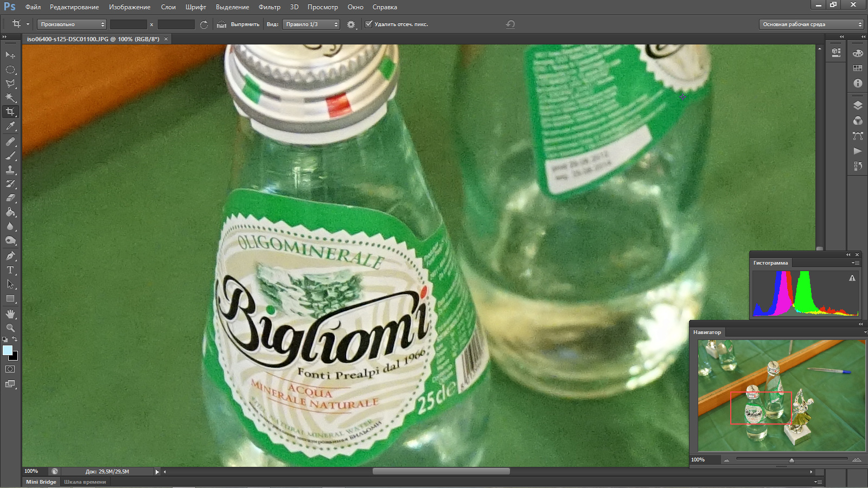868x488 pixels.
Task: Open the Фильтр menu
Action: (270, 7)
